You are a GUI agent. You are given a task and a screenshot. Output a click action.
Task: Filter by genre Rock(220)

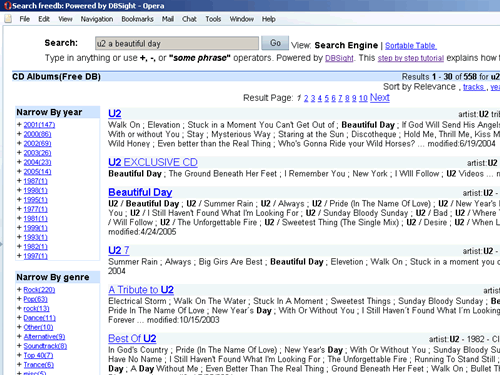[x=39, y=290]
